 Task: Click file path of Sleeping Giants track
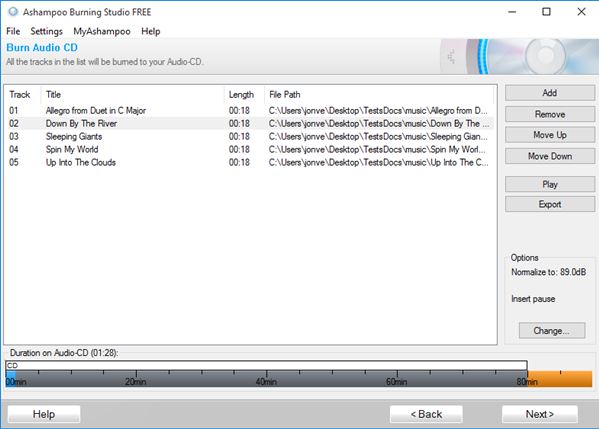coord(378,136)
